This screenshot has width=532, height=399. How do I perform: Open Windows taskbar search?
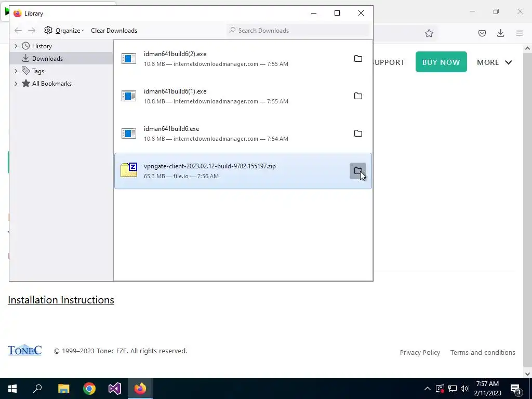coord(37,389)
